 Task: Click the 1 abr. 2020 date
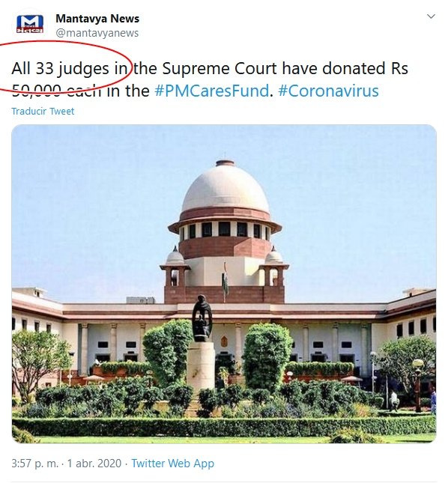pos(94,464)
